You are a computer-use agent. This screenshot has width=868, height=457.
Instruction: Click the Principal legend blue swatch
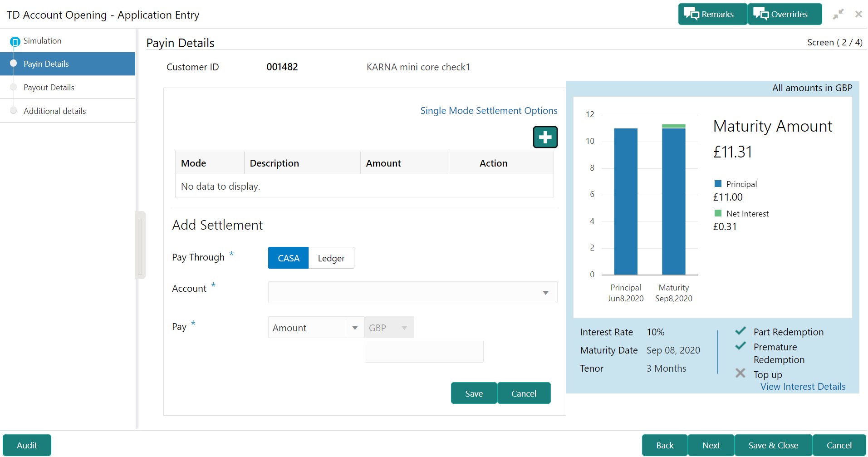pyautogui.click(x=718, y=184)
